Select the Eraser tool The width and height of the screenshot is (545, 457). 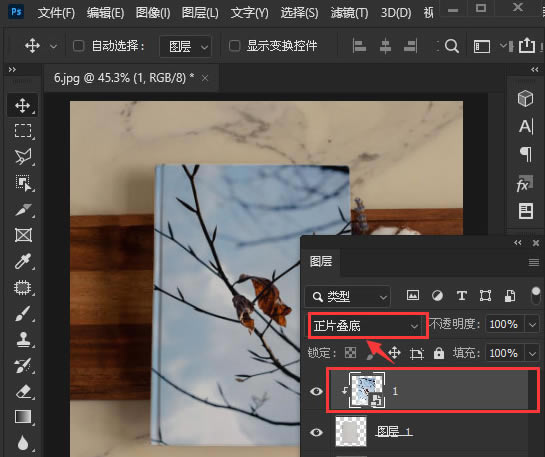(23, 391)
